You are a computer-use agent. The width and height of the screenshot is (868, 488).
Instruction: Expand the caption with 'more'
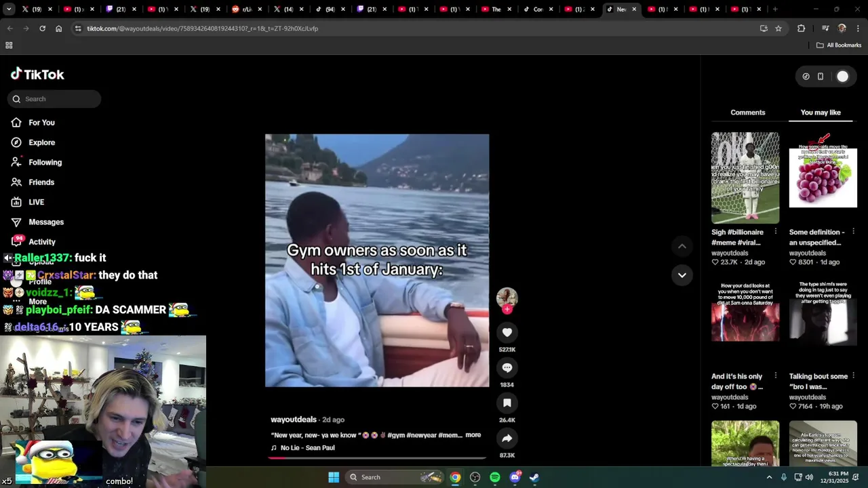click(473, 435)
